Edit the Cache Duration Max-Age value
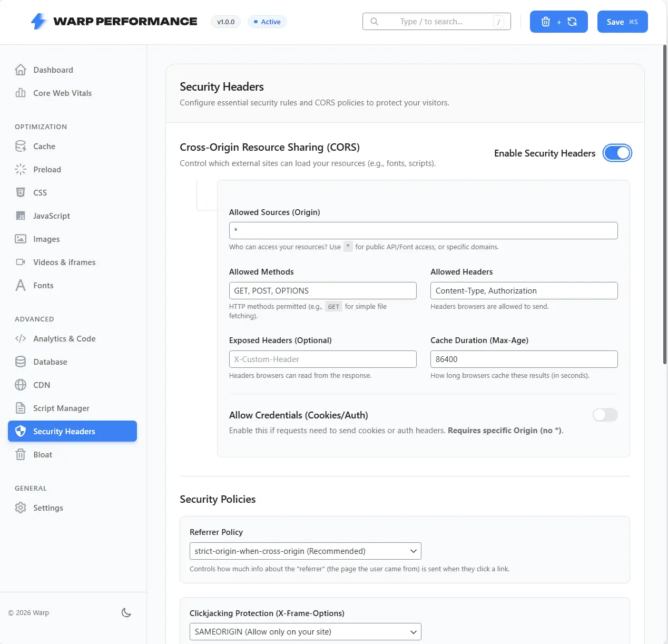The image size is (668, 644). pyautogui.click(x=524, y=359)
